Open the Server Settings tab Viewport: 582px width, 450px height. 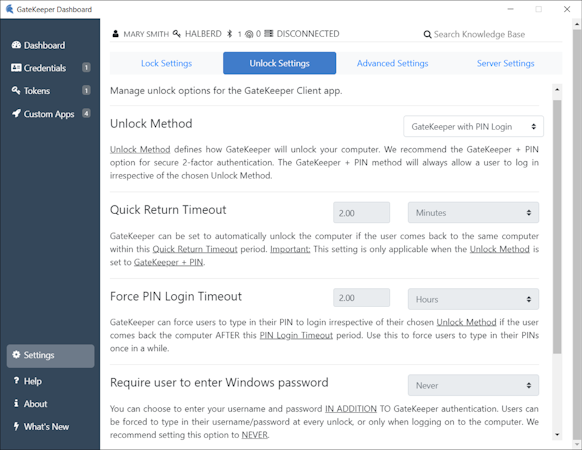click(506, 63)
